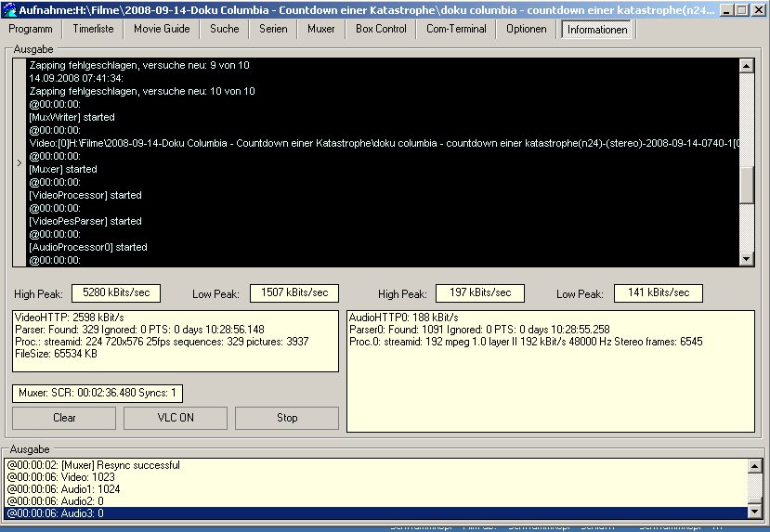Click '[VideoPesParser] started' log line
770x532 pixels.
pos(85,221)
